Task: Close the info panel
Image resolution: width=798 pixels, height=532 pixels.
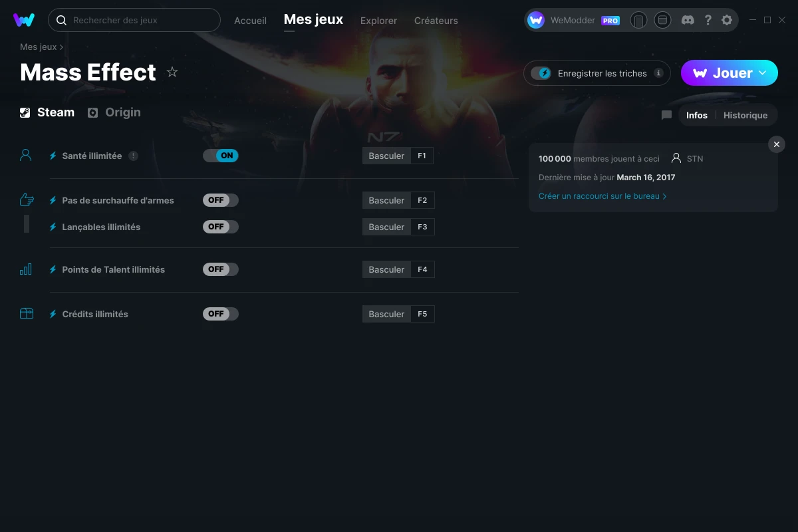Action: click(x=777, y=144)
